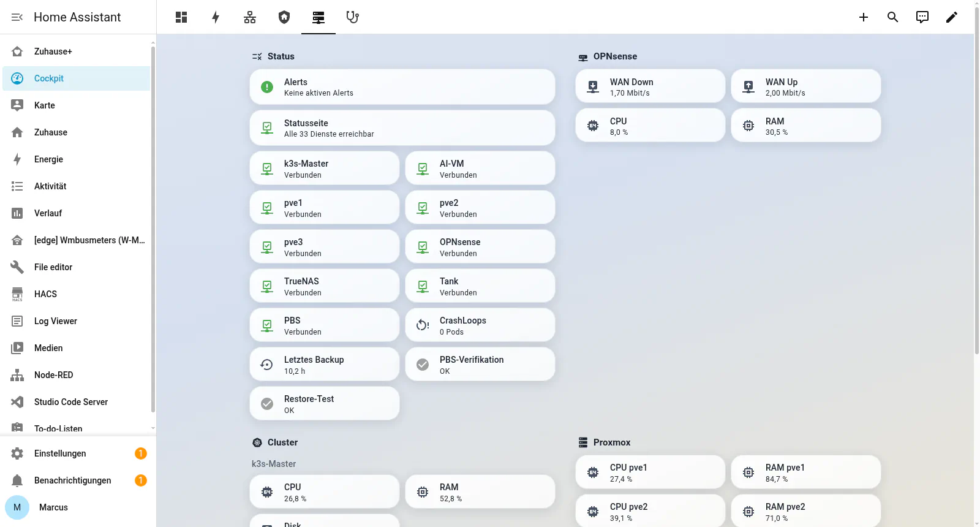The width and height of the screenshot is (980, 527).
Task: Click the Tank connection icon
Action: 423,286
